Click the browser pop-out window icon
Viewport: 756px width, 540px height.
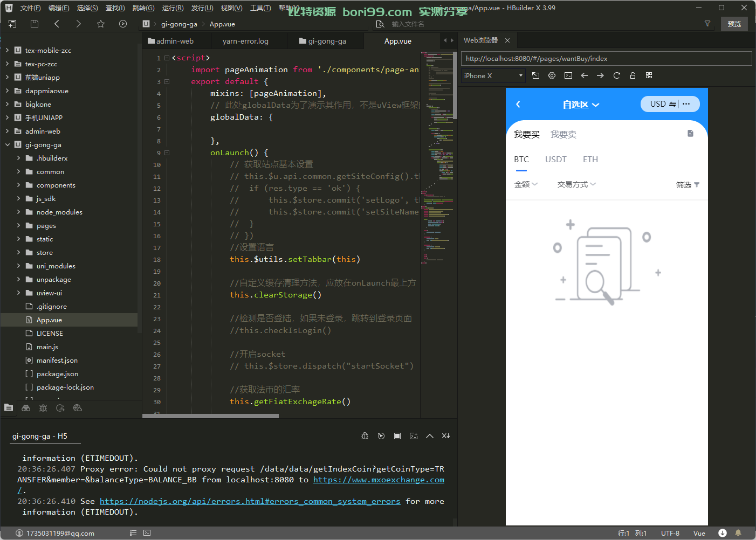[535, 75]
